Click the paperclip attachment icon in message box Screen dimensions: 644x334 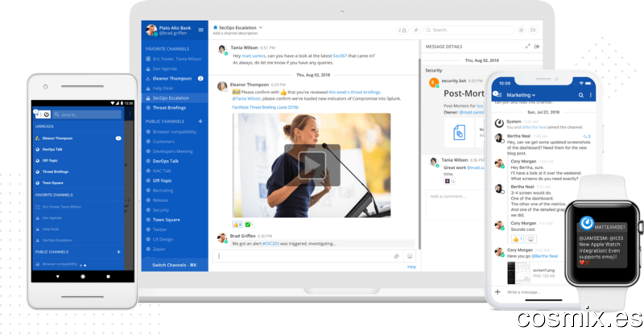pos(397,257)
